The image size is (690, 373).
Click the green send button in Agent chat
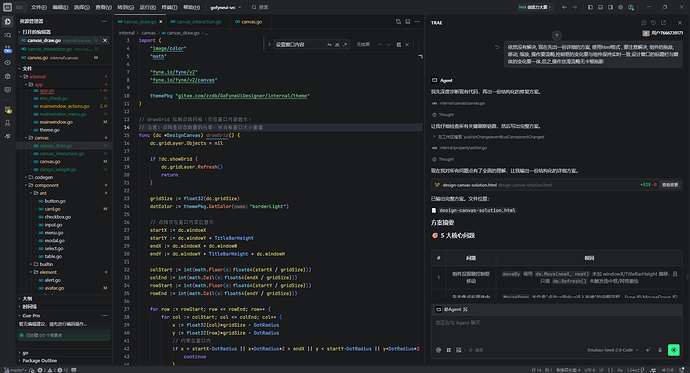pos(673,350)
